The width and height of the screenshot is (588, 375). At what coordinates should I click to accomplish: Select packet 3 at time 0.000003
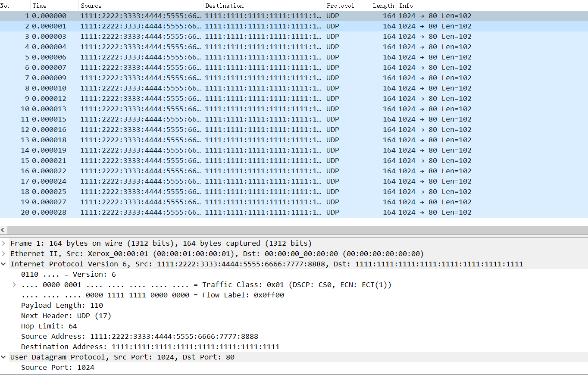(x=294, y=37)
